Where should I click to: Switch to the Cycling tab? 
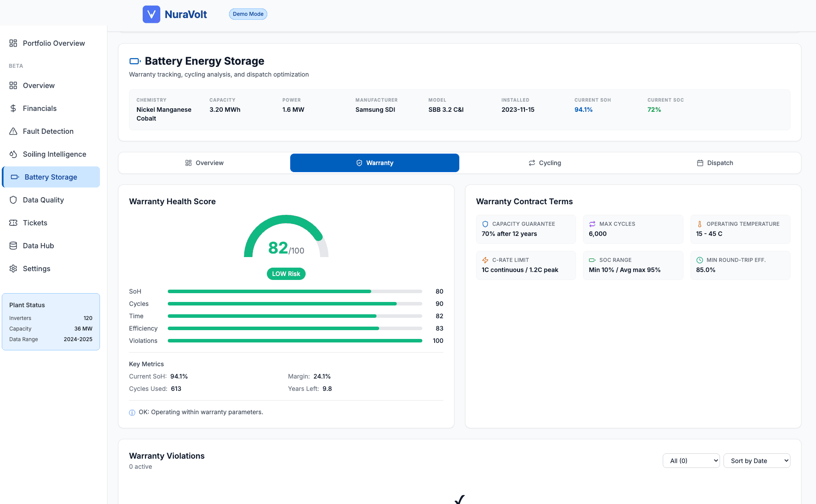click(x=545, y=163)
